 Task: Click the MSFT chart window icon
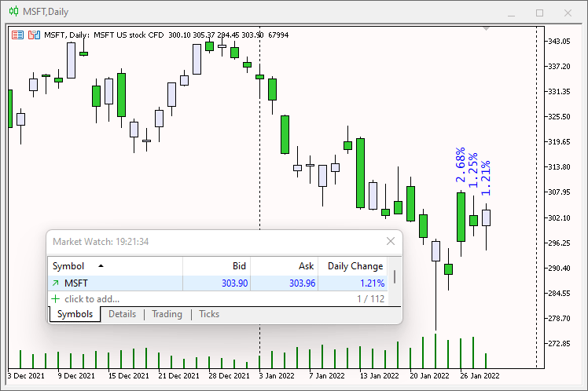(13, 13)
